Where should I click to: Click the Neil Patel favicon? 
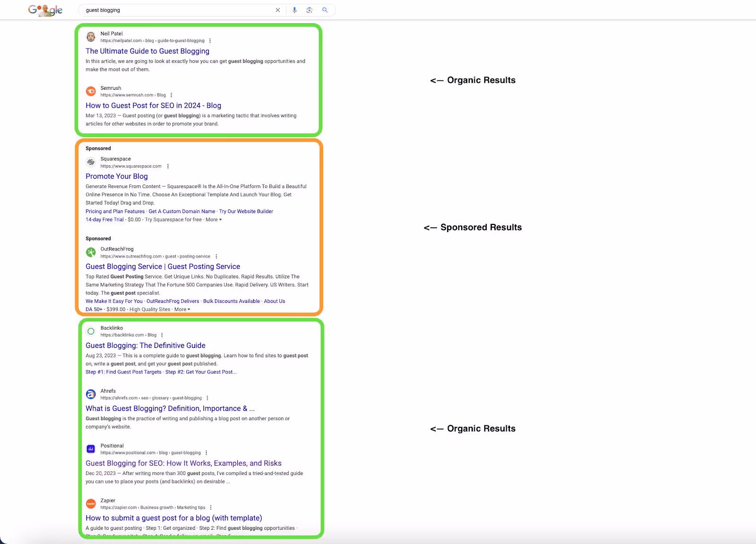[91, 37]
